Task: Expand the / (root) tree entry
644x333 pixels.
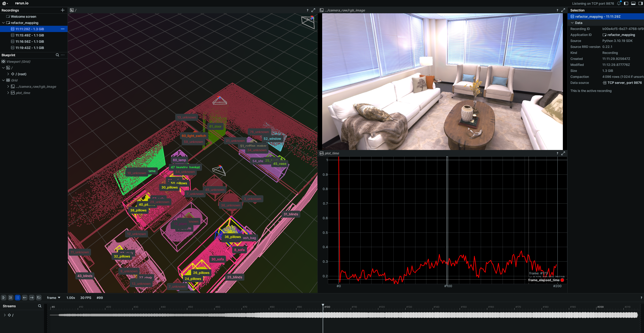Action: click(8, 74)
